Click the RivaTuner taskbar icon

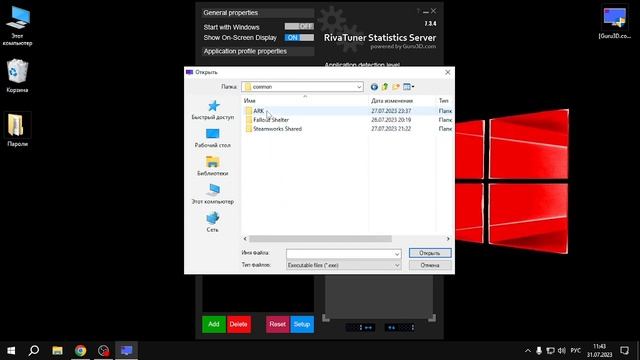tap(127, 351)
